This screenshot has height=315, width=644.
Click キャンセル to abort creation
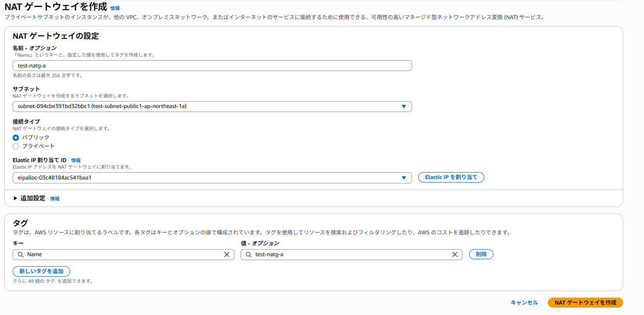(x=524, y=302)
